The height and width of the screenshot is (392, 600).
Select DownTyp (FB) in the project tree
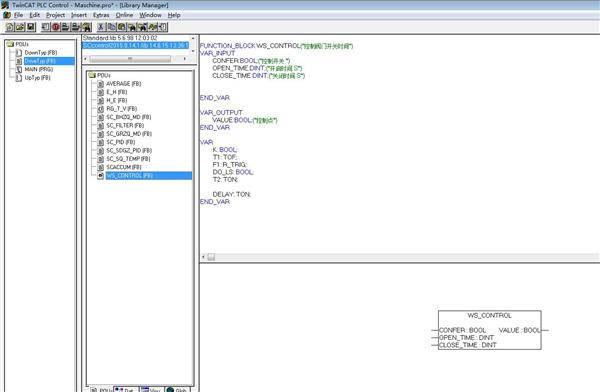click(x=41, y=52)
